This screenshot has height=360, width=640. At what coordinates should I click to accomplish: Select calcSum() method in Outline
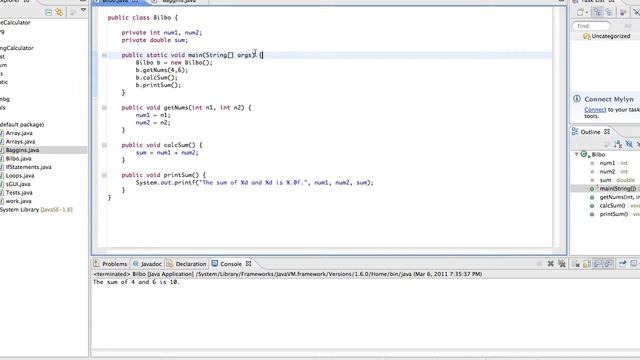(620, 206)
